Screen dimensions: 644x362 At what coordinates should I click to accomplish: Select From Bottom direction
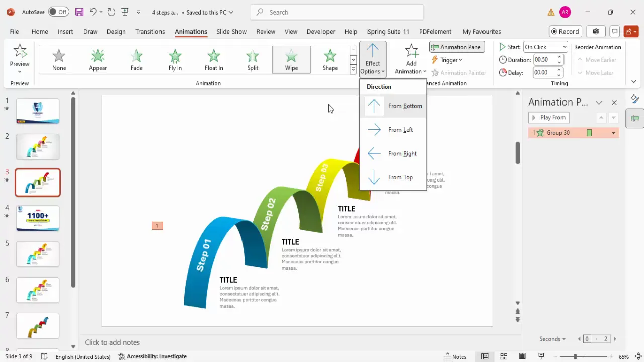tap(393, 106)
